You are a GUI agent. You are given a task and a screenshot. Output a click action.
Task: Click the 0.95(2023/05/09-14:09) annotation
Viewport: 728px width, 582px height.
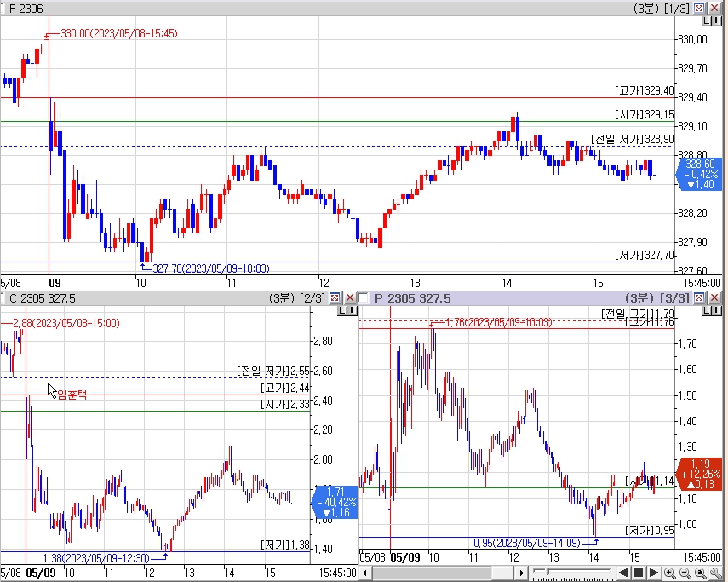tap(527, 543)
